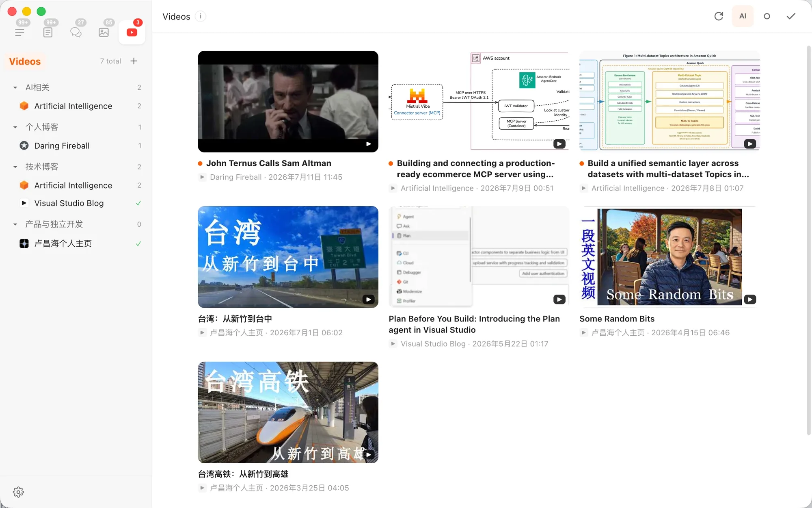Click the Videos heading in sidebar
The image size is (812, 508).
(25, 61)
